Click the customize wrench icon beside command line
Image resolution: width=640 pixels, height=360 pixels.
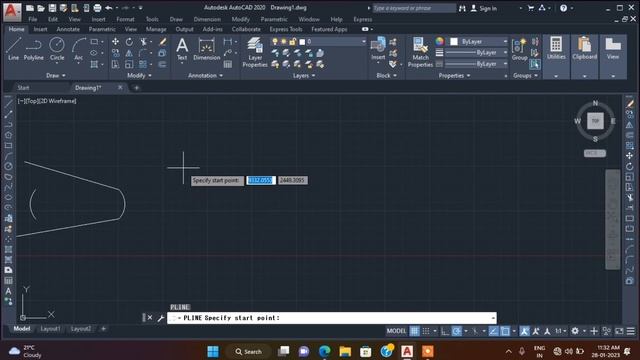160,318
